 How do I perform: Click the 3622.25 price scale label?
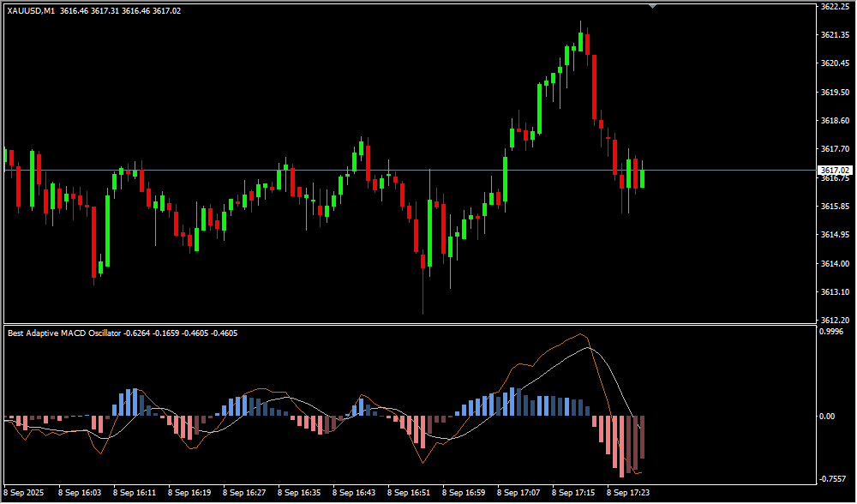pos(834,6)
